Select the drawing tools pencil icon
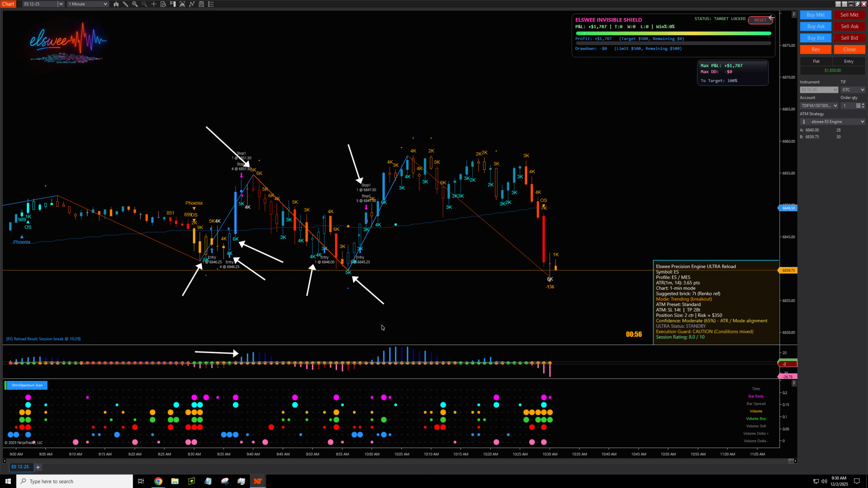 click(125, 4)
